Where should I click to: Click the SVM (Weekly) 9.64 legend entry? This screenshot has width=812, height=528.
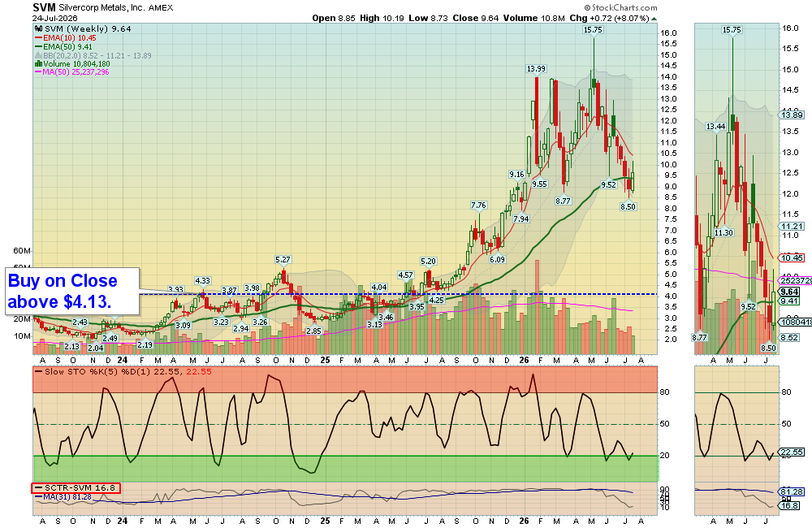point(83,29)
